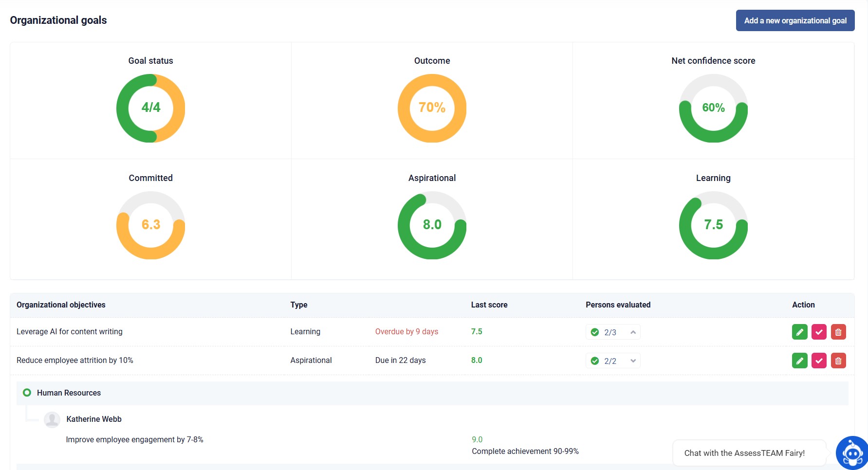
Task: Click pencil icon for Reduce employee attrition row
Action: [799, 361]
